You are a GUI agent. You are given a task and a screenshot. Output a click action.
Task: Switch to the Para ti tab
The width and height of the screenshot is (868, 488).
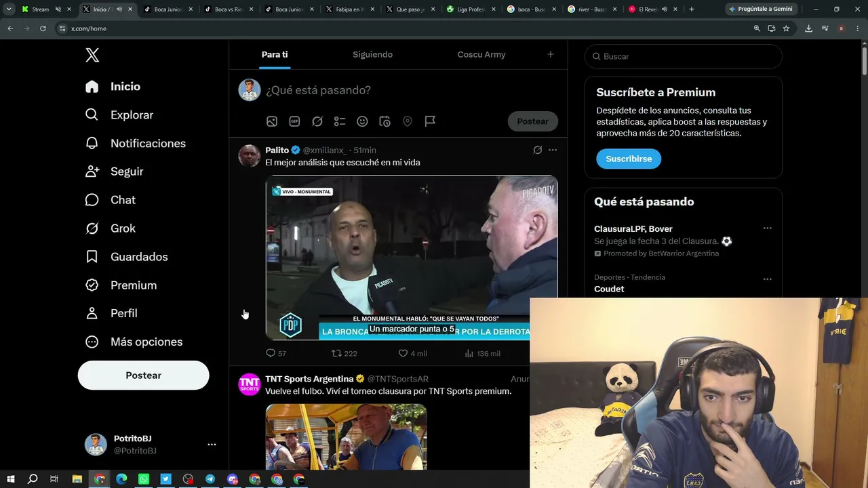click(x=275, y=54)
